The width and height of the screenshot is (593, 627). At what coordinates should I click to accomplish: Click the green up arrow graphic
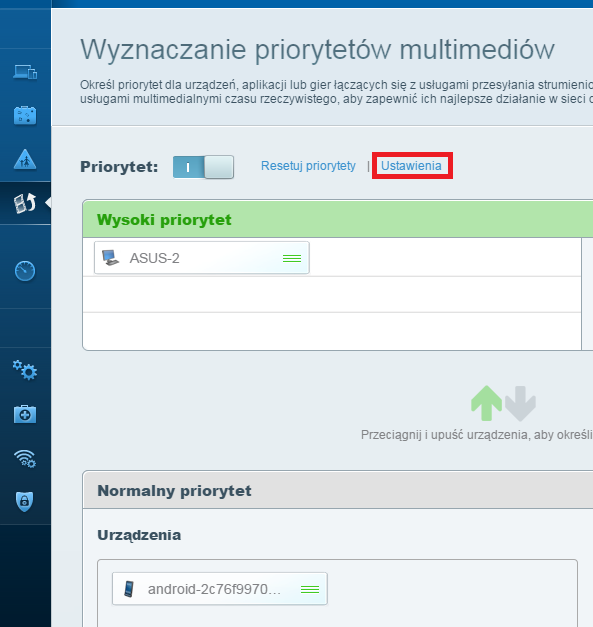tap(486, 403)
